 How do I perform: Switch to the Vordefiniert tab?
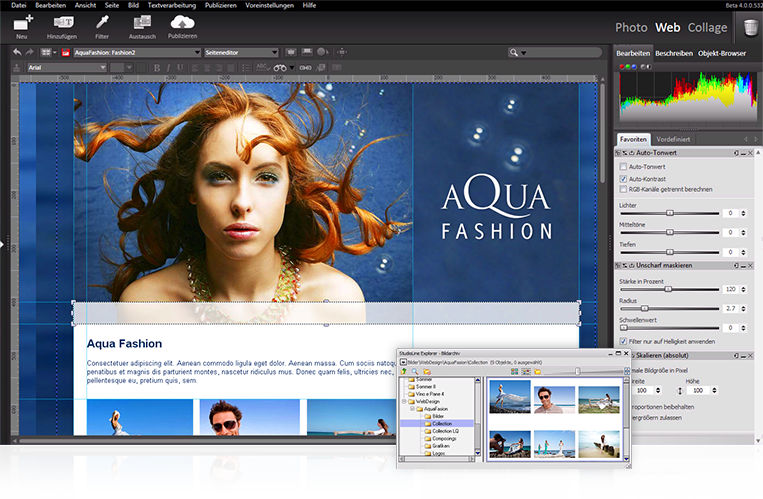673,139
